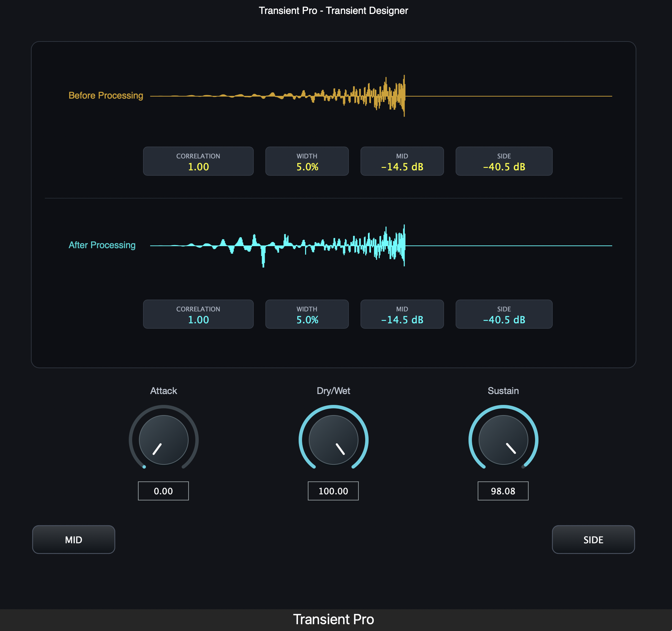Click the yellow MID -14.5 dB readout
The height and width of the screenshot is (631, 672).
coord(402,161)
